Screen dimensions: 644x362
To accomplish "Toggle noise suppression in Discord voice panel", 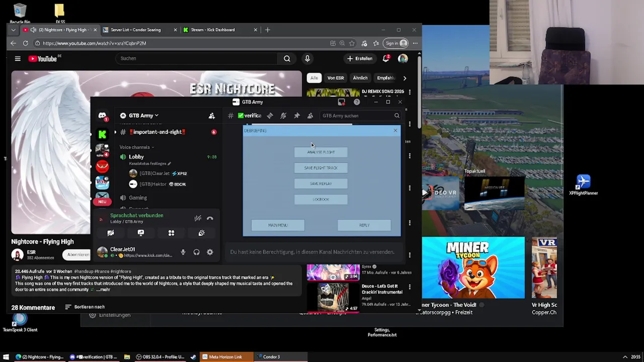I will click(198, 218).
